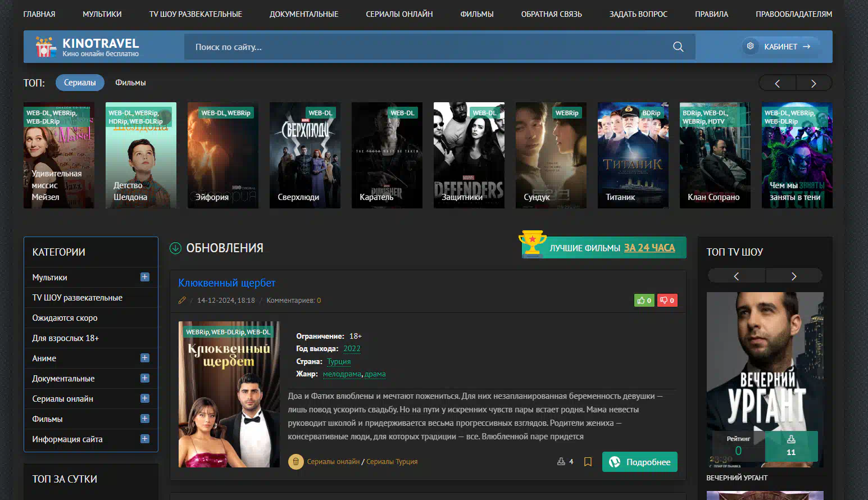Open the КАБИНЕТ login button
868x500 pixels.
[780, 47]
